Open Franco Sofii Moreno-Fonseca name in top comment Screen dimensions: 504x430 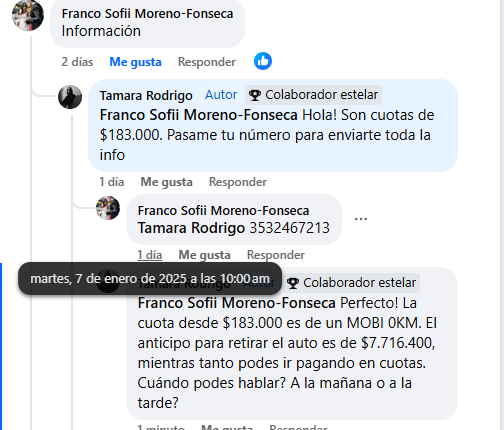tap(147, 14)
